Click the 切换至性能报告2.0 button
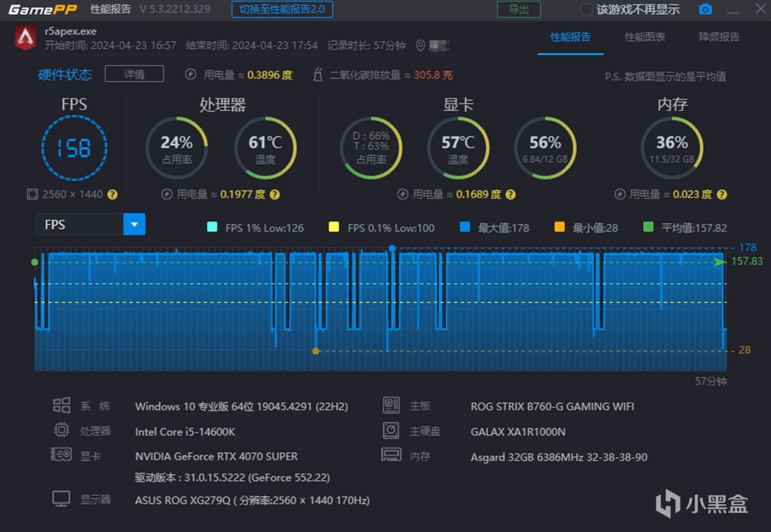This screenshot has height=532, width=771. (x=282, y=10)
